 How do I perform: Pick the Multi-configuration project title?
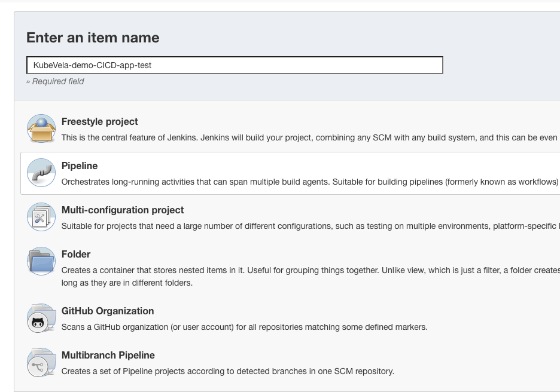coord(123,210)
